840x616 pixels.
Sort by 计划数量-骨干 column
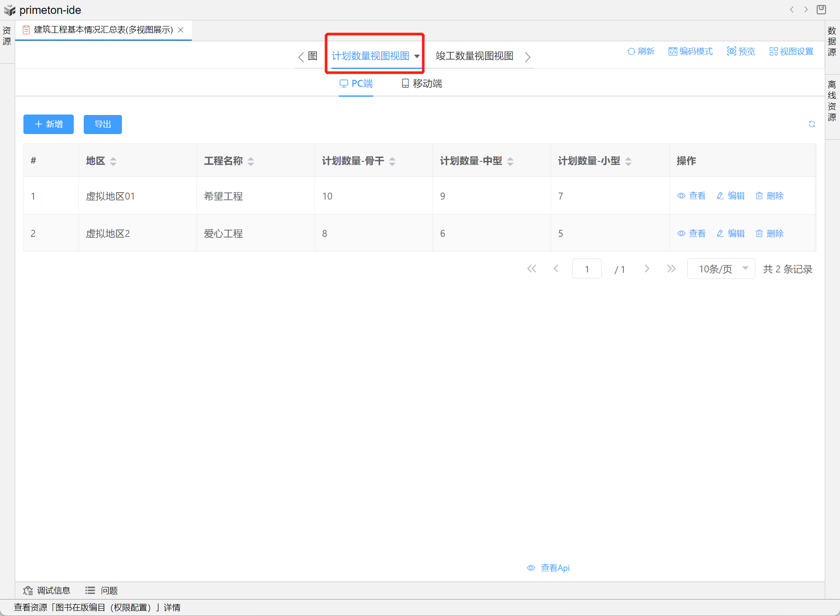click(392, 161)
